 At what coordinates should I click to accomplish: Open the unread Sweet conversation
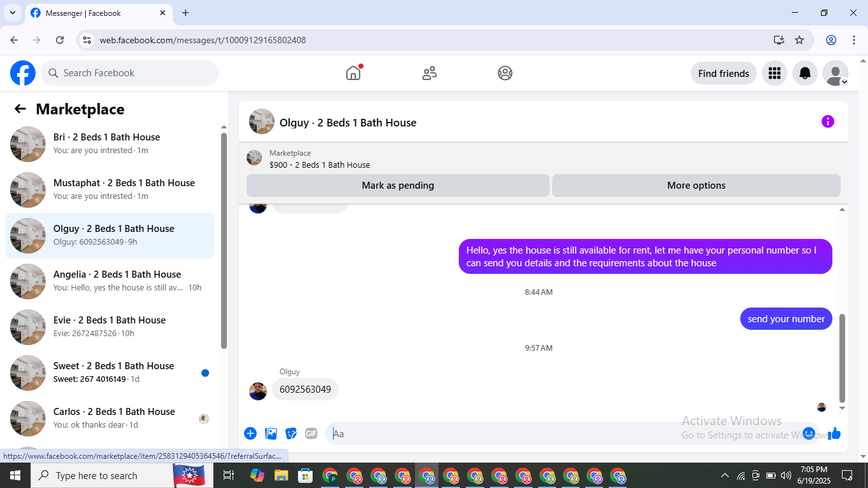tap(109, 373)
